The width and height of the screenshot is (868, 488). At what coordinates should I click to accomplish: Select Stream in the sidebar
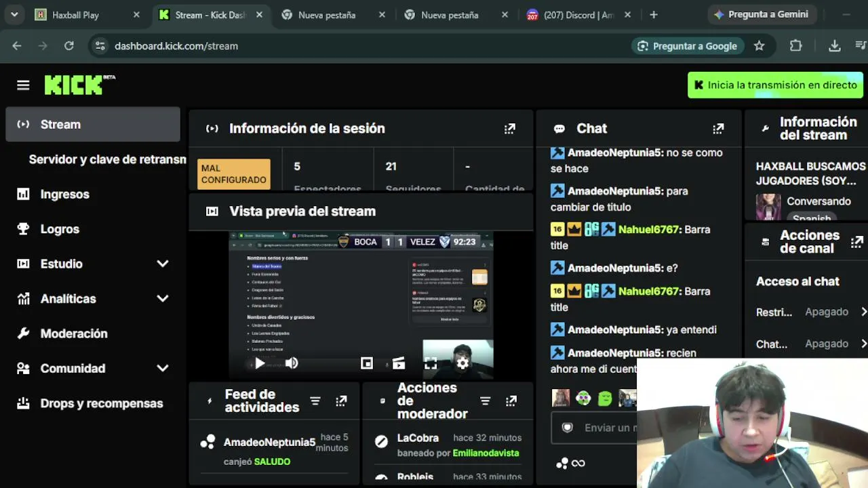pos(93,125)
